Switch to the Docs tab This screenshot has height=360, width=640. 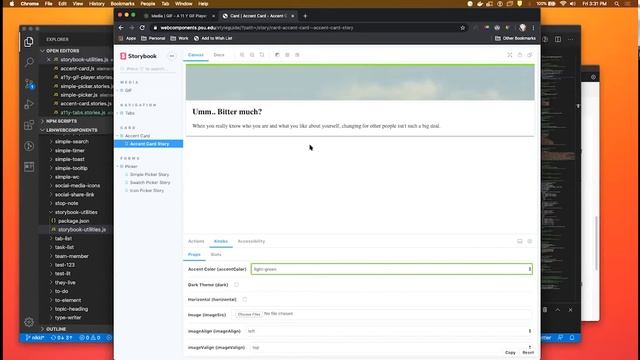[219, 55]
